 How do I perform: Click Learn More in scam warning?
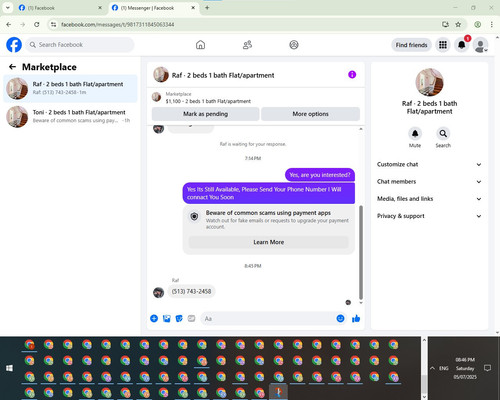click(269, 242)
